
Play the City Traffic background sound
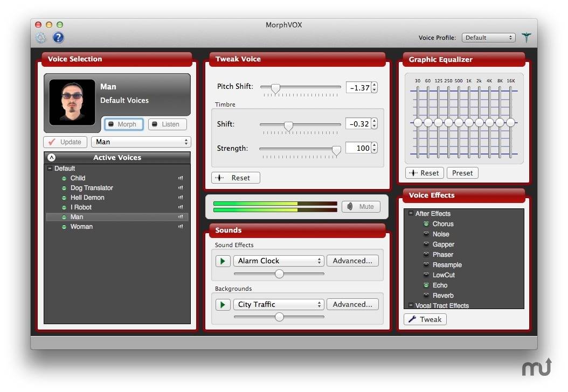(222, 305)
